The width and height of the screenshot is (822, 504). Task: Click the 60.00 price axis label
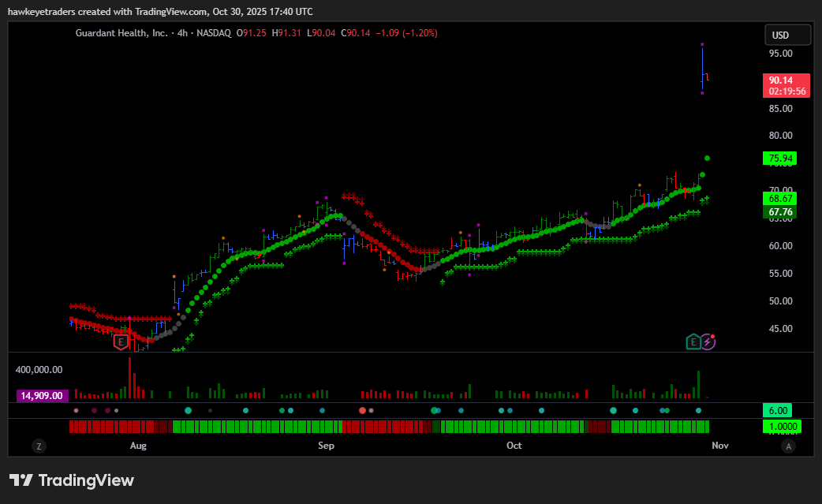[x=781, y=246]
